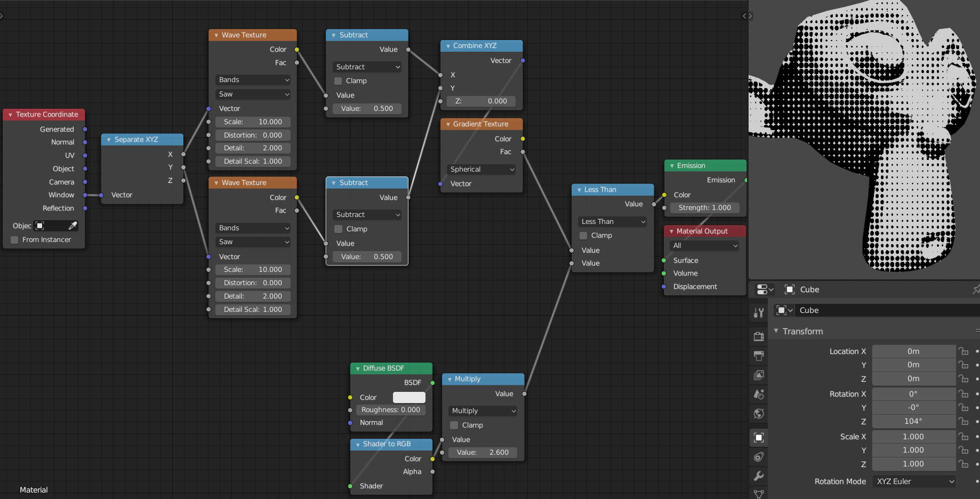
Task: Open the Multiply operation dropdown
Action: coord(483,411)
